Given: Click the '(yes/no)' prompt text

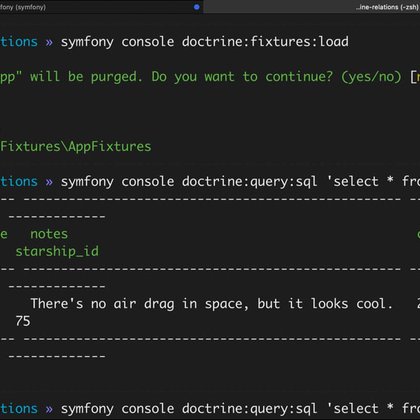Looking at the screenshot, I should 371,77.
